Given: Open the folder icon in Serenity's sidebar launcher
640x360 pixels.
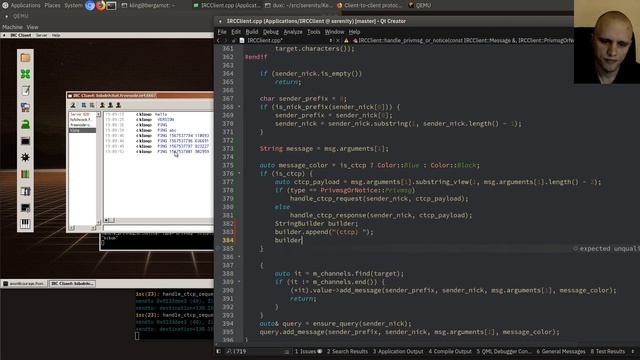Looking at the screenshot, I should point(25,58).
